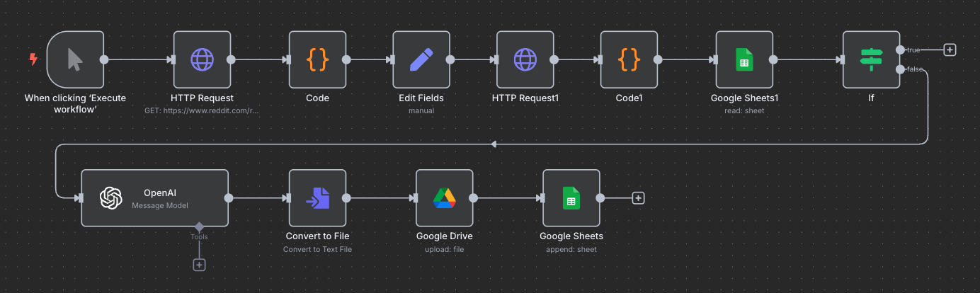Add node after Google Sheets append
This screenshot has width=980, height=293.
tap(638, 198)
